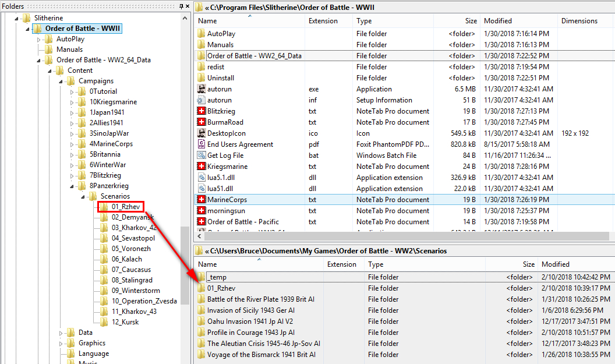Click the Kriegsmarine NoteTab document icon

coord(201,167)
